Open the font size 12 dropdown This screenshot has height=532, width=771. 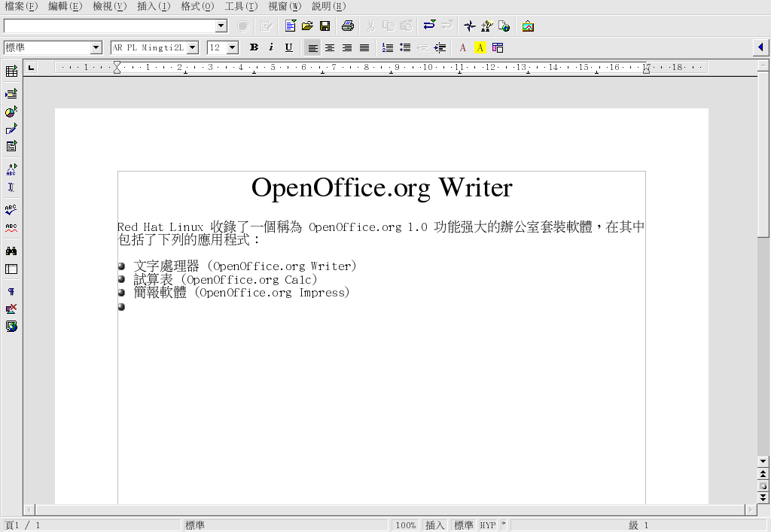(x=232, y=47)
